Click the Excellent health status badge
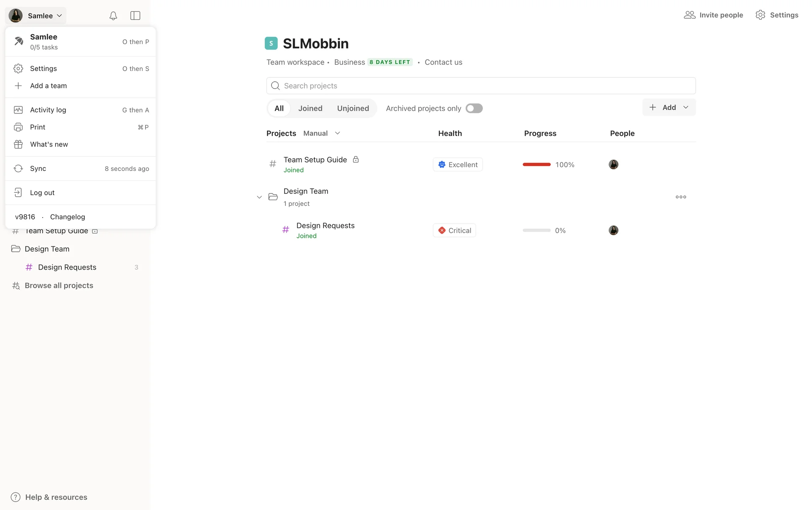This screenshot has height=510, width=812. 458,165
